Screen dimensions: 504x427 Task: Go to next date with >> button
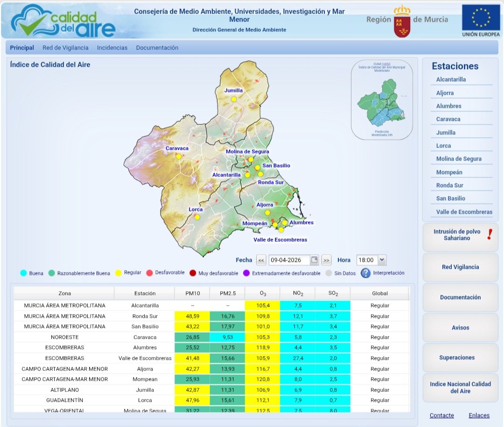click(326, 260)
